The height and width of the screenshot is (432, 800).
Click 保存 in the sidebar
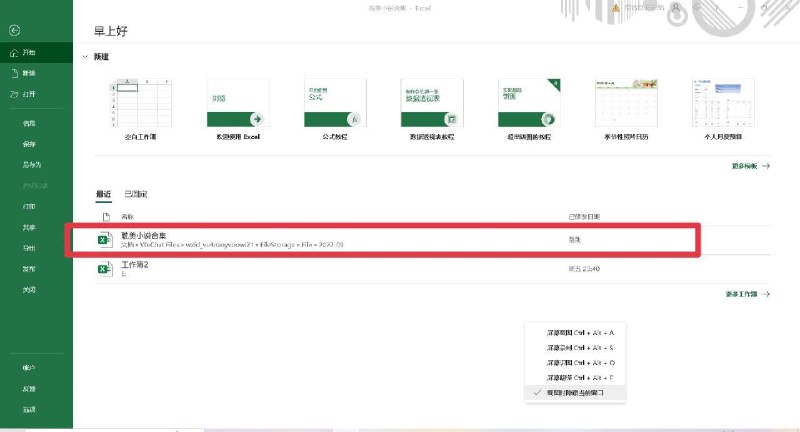[x=29, y=144]
